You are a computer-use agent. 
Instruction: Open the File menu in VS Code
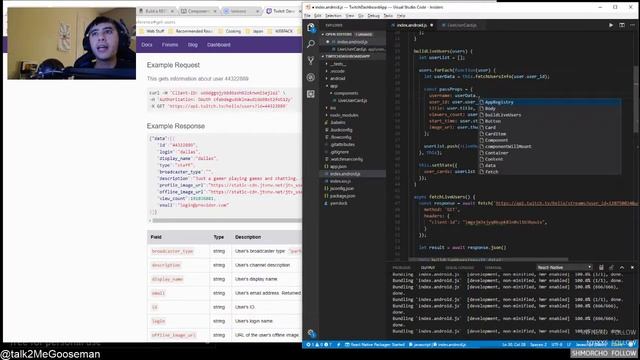(307, 16)
